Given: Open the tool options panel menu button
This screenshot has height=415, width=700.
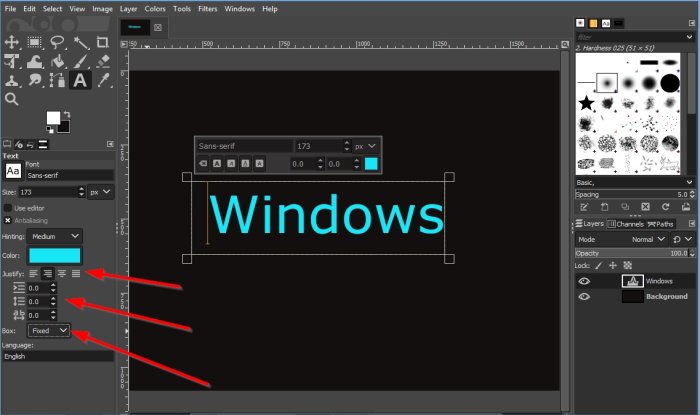Looking at the screenshot, I should 110,144.
